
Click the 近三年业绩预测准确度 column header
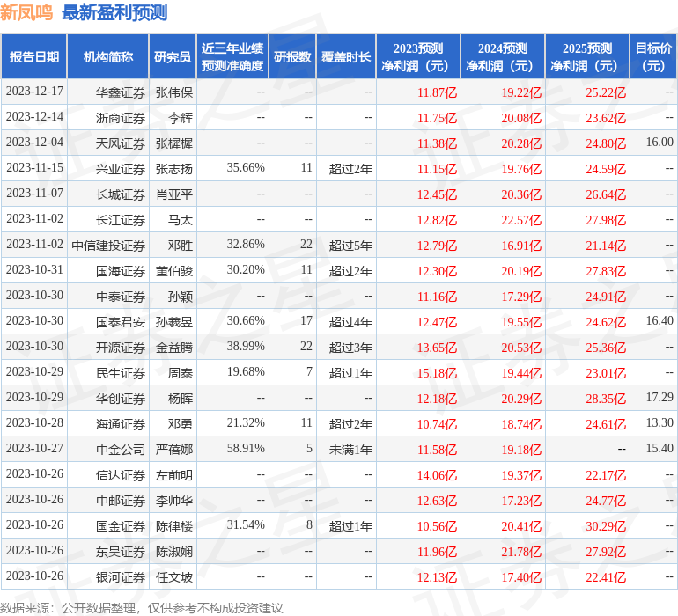(232, 56)
